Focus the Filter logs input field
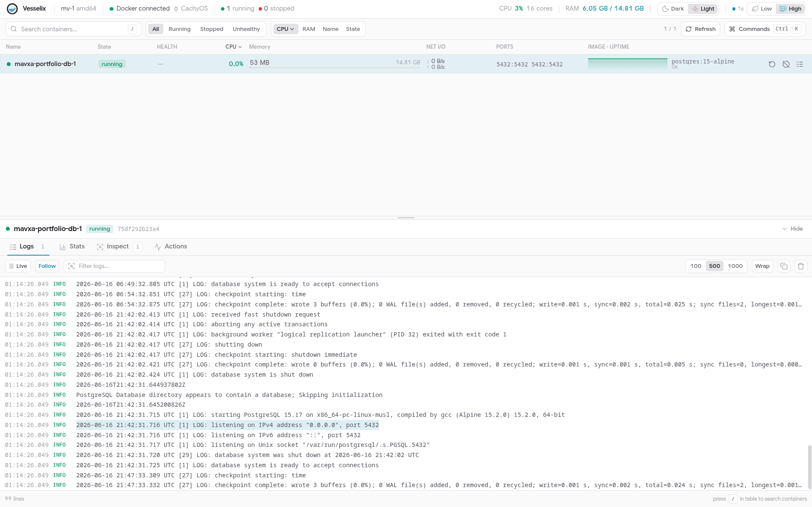The height and width of the screenshot is (507, 812). point(114,266)
